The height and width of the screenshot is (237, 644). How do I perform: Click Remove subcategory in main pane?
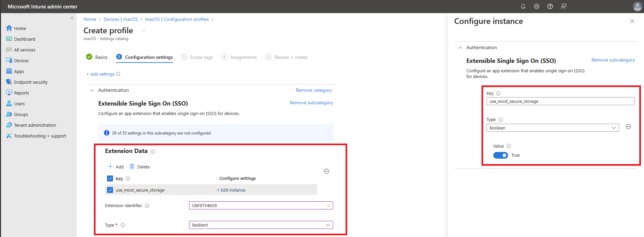tap(311, 103)
